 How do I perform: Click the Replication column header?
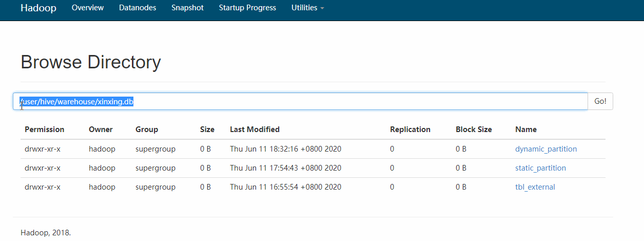point(410,129)
